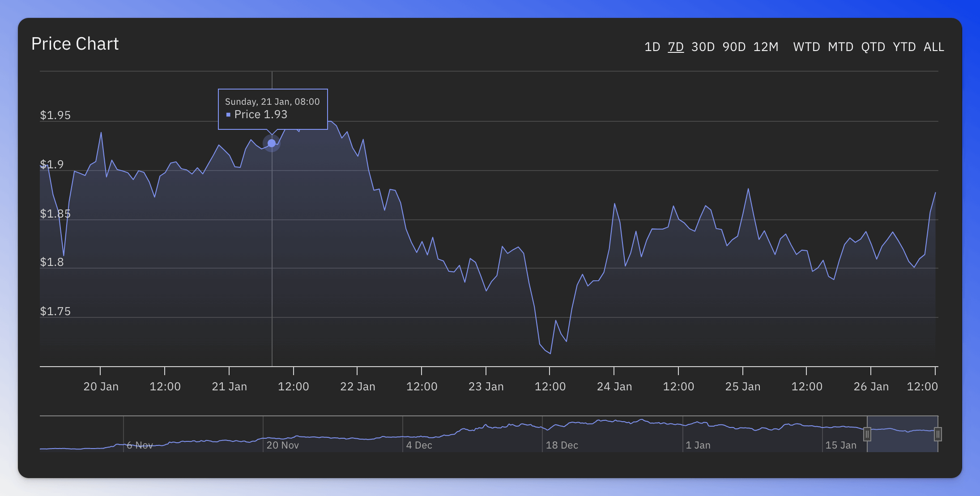Click the $1.75 y-axis label
Image resolution: width=980 pixels, height=496 pixels.
click(x=55, y=311)
